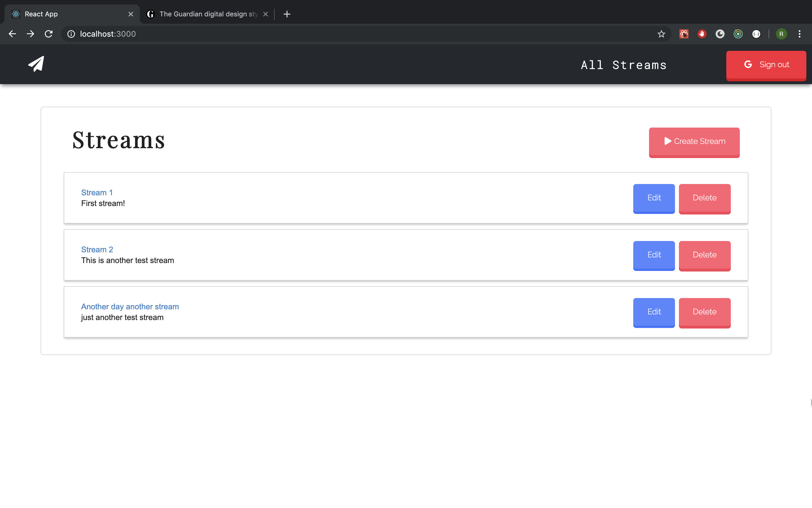This screenshot has width=812, height=508.
Task: Open Another day another stream link
Action: 130,307
